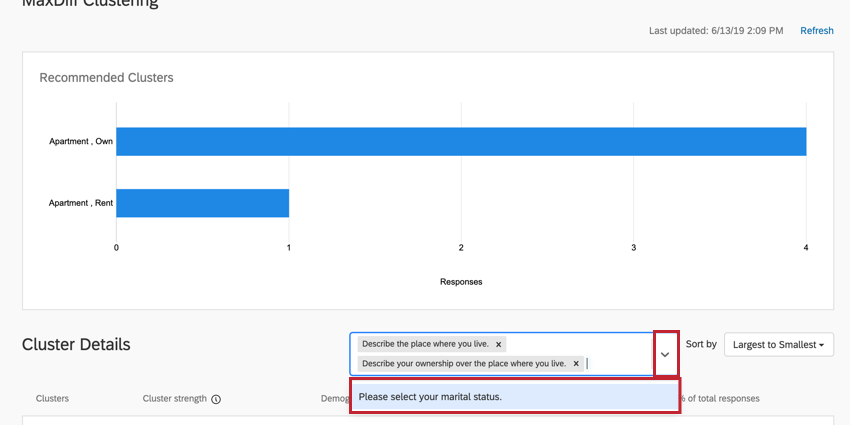Click inside the demographic multi-select text field
The image size is (850, 425).
pos(615,364)
